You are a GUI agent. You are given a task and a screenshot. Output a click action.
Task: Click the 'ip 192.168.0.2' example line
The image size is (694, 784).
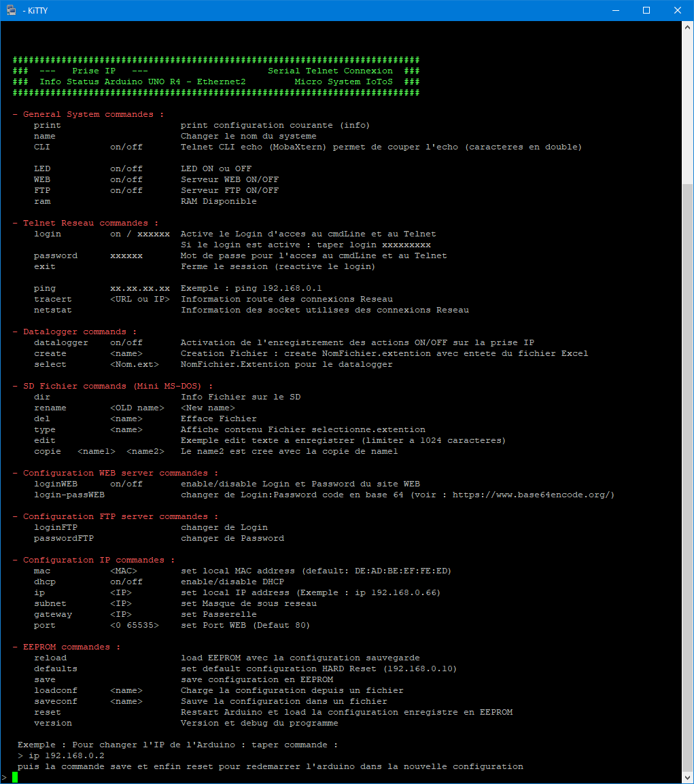tap(61, 755)
